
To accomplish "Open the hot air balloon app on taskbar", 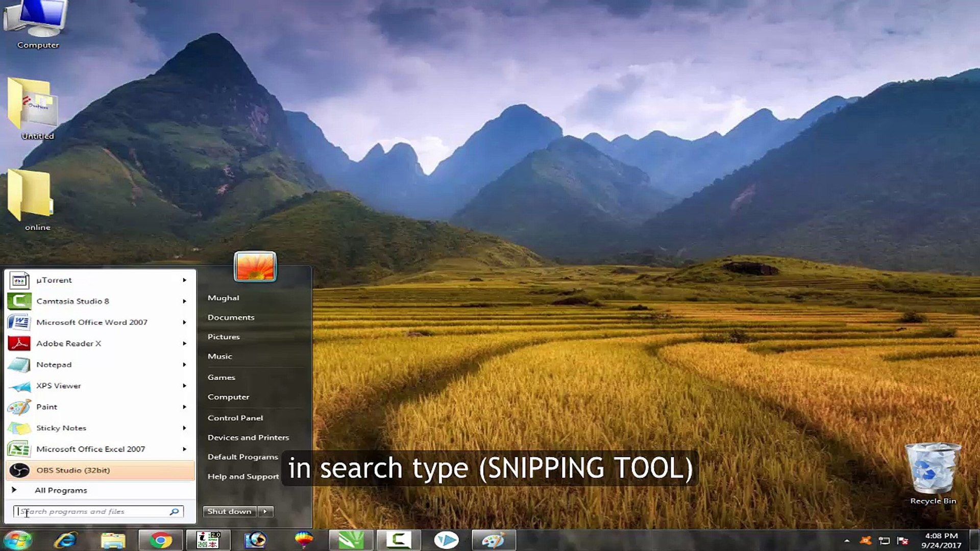I will (x=304, y=540).
